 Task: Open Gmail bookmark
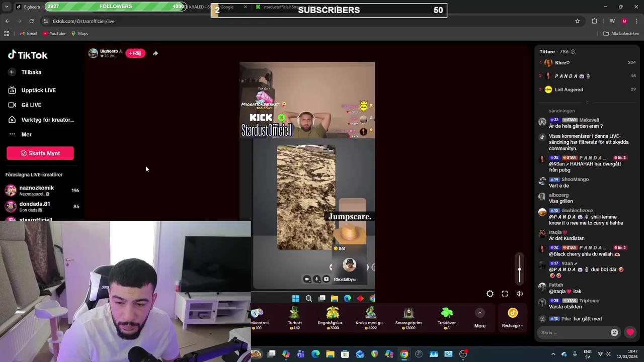[28, 34]
